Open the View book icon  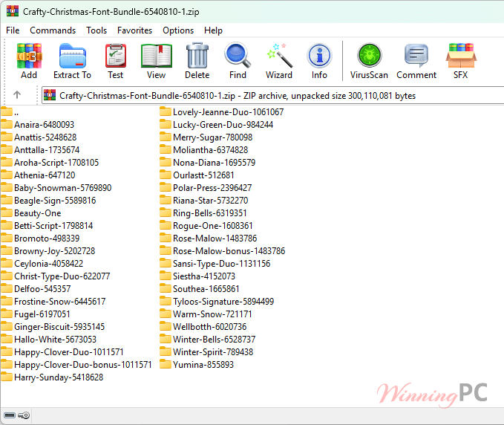click(x=156, y=61)
